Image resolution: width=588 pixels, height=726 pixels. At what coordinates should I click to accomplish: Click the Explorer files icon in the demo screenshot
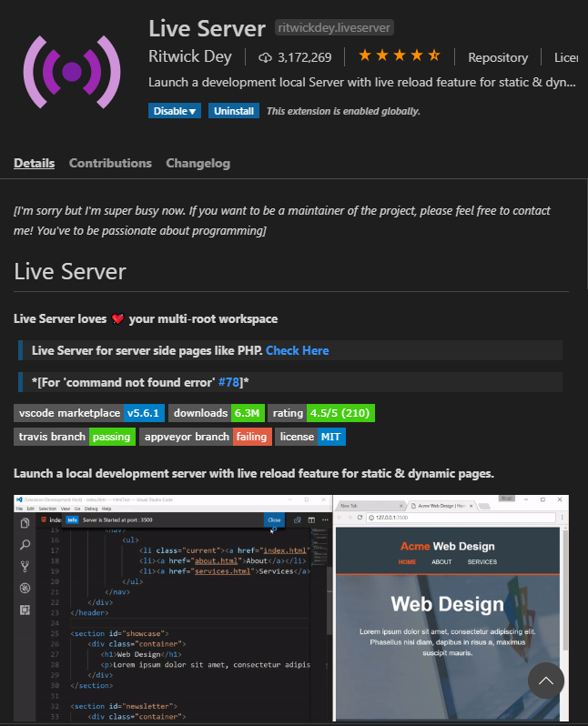(x=25, y=523)
